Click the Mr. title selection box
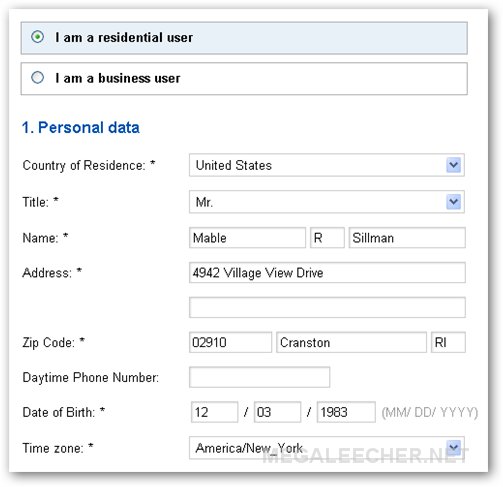Image resolution: width=503 pixels, height=487 pixels. point(327,202)
